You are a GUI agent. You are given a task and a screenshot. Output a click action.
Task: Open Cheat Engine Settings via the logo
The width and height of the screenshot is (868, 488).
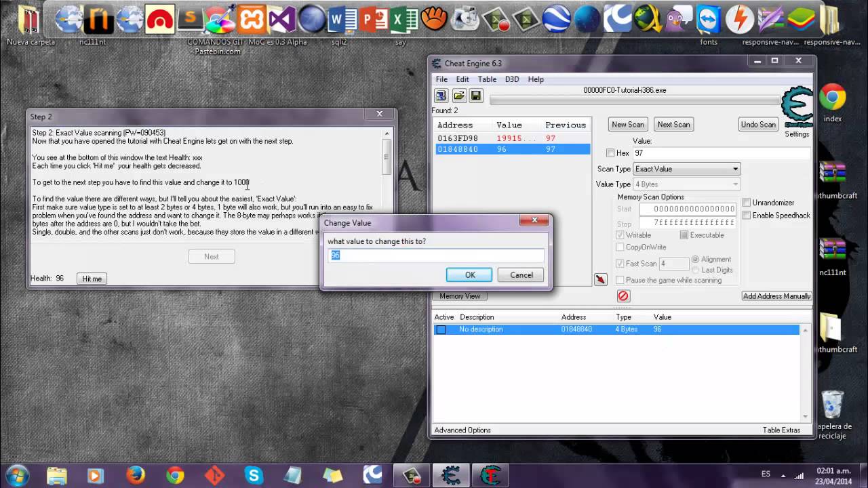(797, 108)
